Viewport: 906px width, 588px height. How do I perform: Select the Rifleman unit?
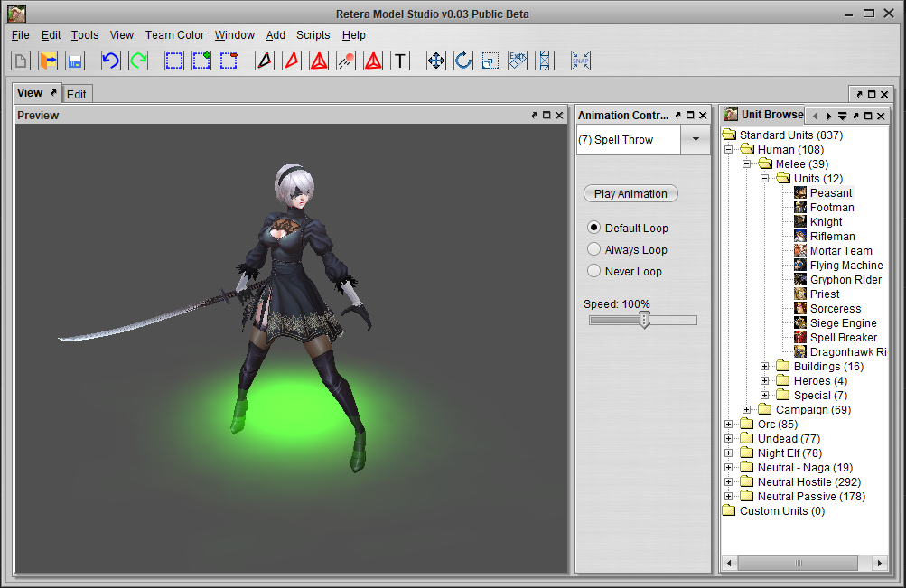click(832, 237)
